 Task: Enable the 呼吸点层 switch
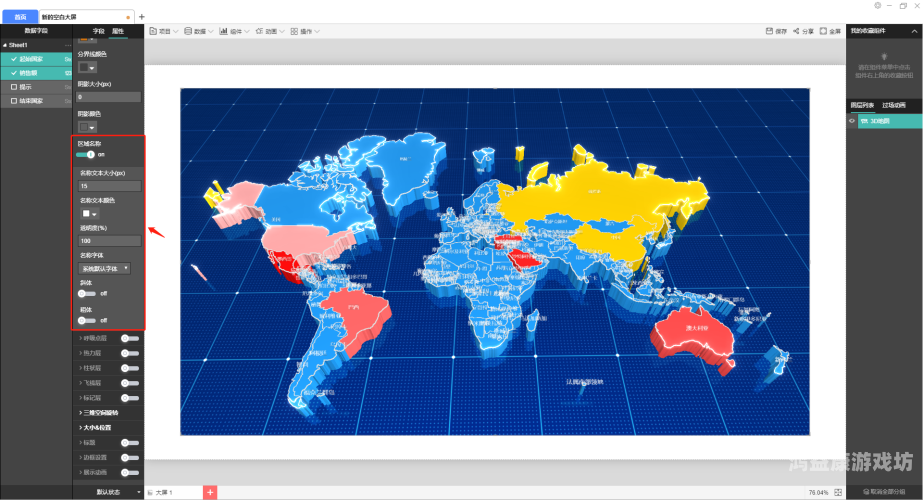pyautogui.click(x=130, y=339)
